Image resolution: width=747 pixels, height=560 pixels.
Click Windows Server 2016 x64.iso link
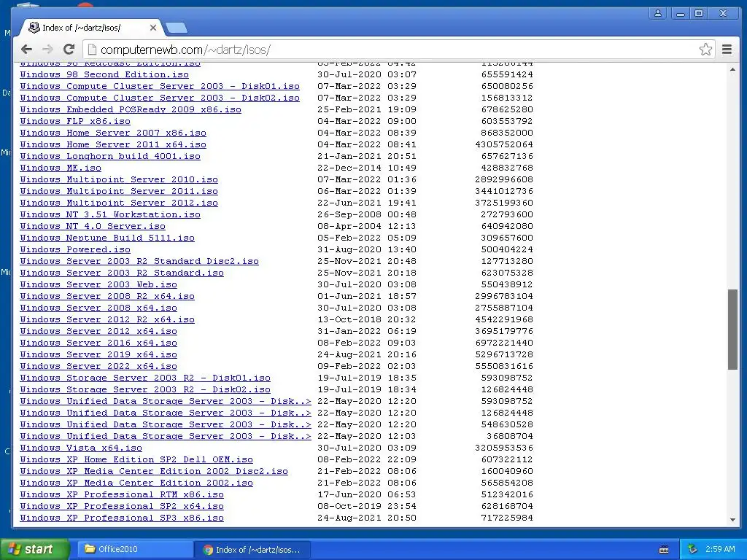(x=98, y=343)
